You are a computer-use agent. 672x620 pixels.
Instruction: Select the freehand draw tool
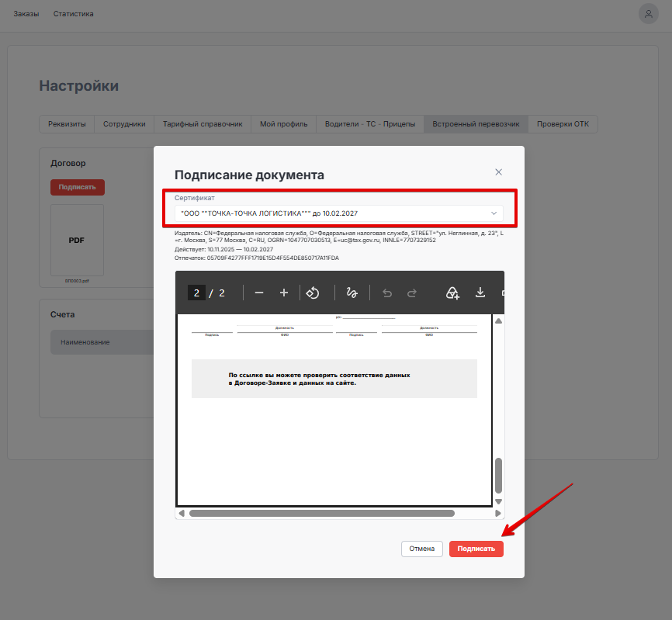[x=352, y=293]
